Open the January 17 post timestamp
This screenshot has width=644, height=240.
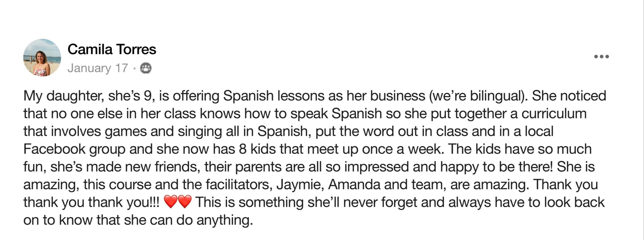click(x=98, y=68)
